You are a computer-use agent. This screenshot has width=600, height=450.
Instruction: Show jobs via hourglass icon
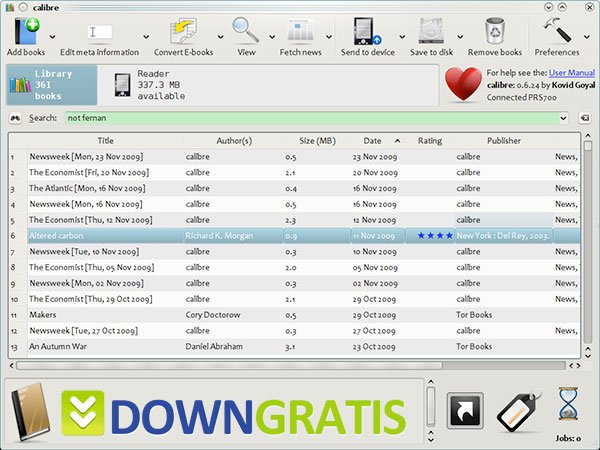(568, 404)
